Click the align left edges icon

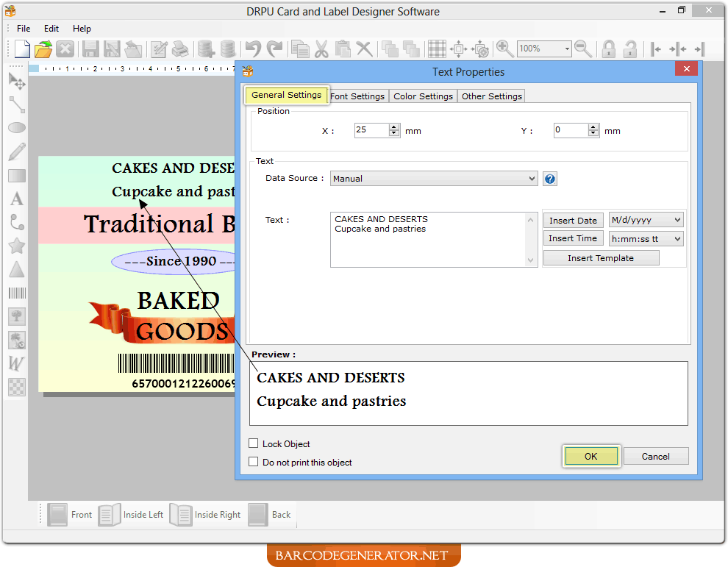656,49
